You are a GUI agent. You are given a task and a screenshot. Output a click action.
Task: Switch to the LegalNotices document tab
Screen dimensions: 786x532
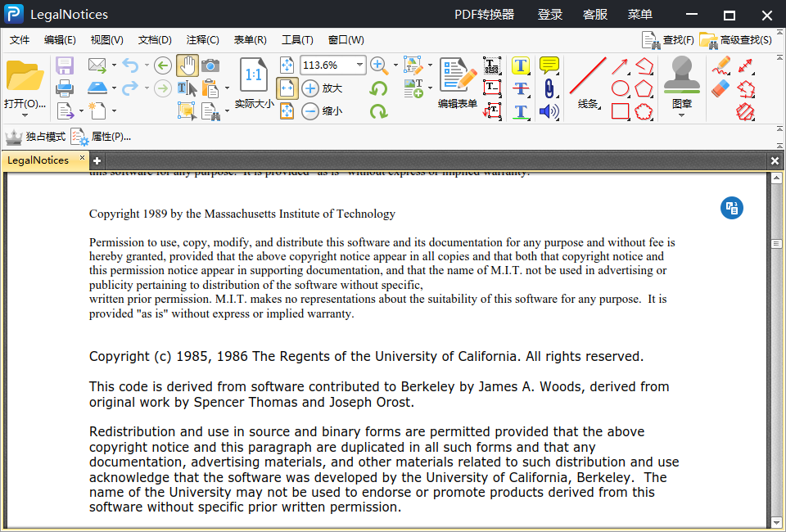[38, 160]
